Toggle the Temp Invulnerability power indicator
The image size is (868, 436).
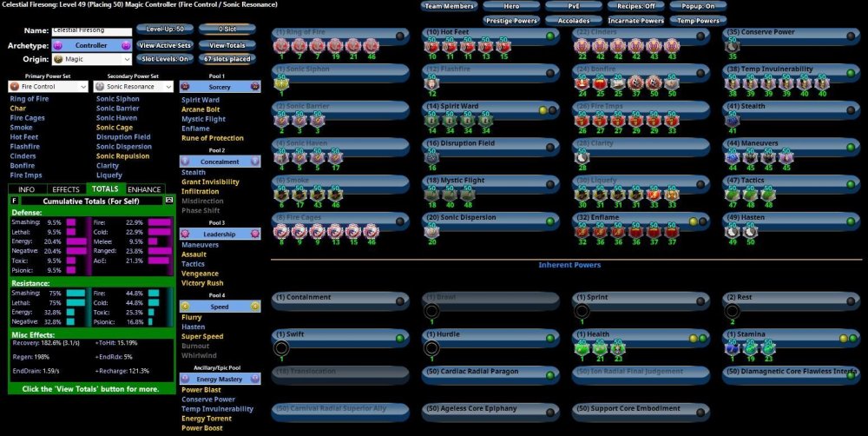click(851, 73)
